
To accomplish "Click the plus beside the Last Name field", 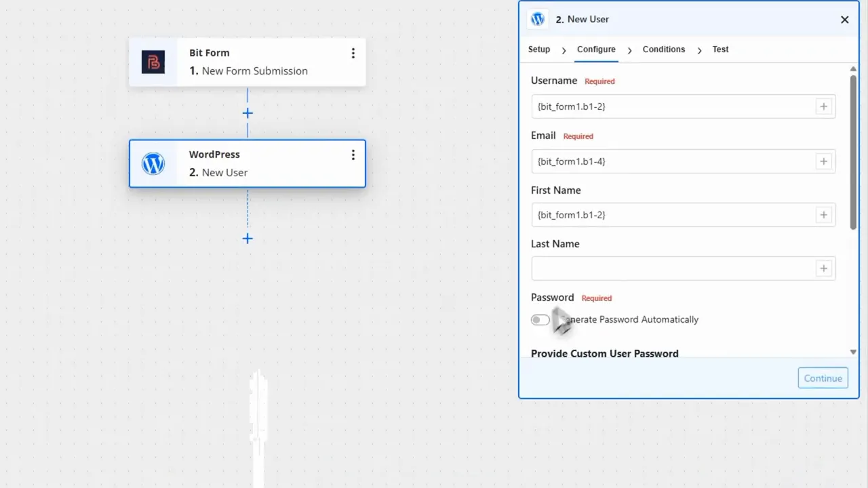I will (x=823, y=268).
